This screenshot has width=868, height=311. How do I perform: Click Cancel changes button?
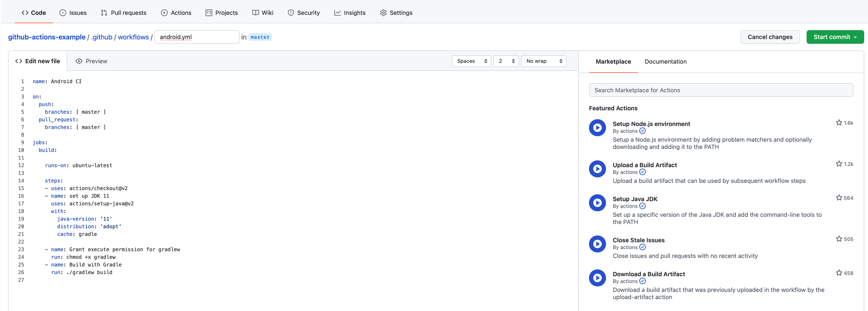770,37
